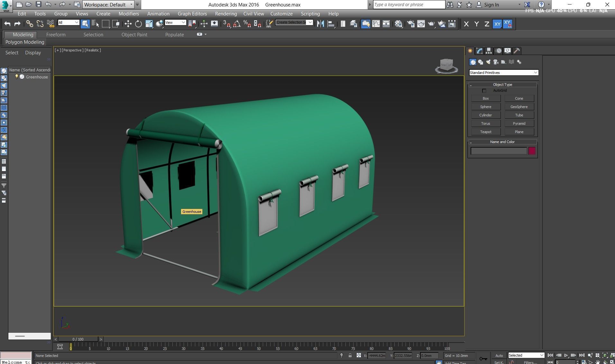The height and width of the screenshot is (364, 615).
Task: Toggle the Percent Snap button
Action: pos(247,24)
